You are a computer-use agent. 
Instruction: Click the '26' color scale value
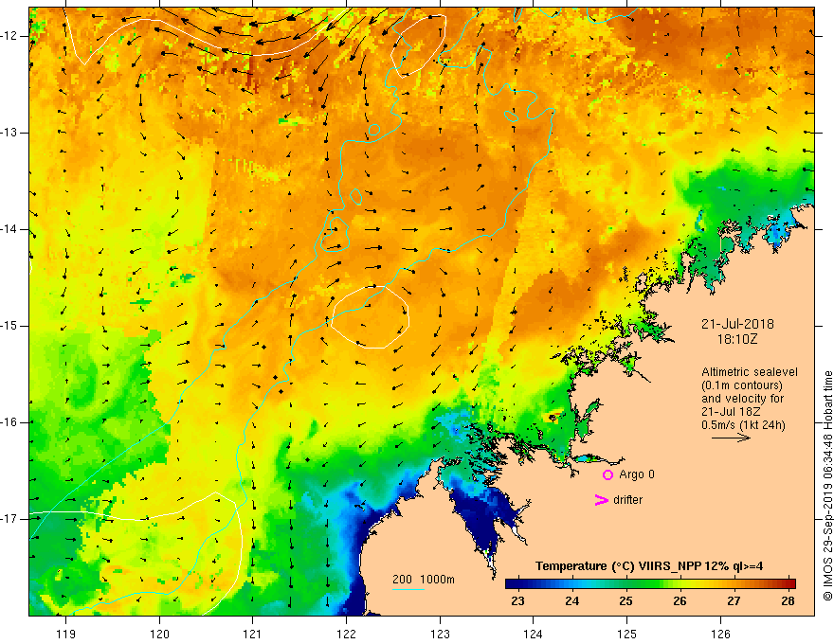pos(680,601)
